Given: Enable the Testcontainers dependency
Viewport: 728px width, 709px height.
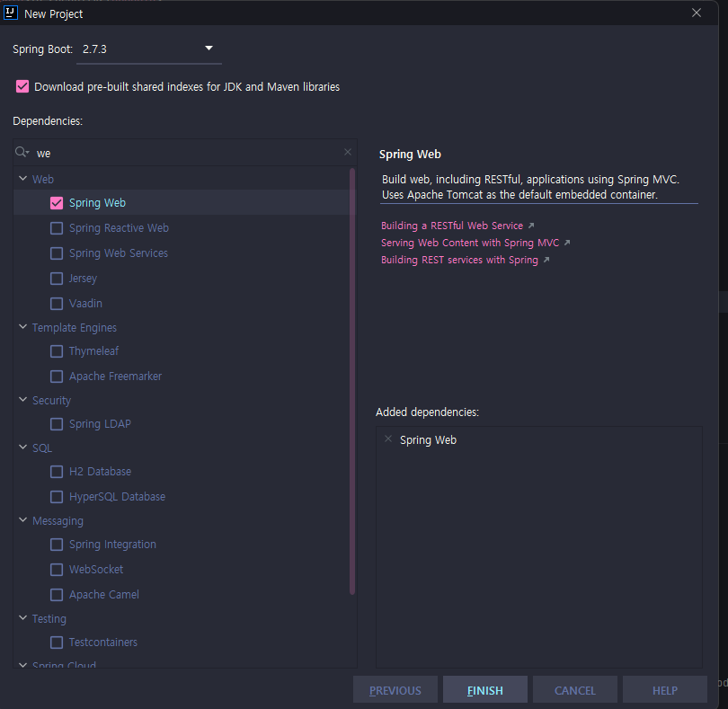Looking at the screenshot, I should [57, 643].
